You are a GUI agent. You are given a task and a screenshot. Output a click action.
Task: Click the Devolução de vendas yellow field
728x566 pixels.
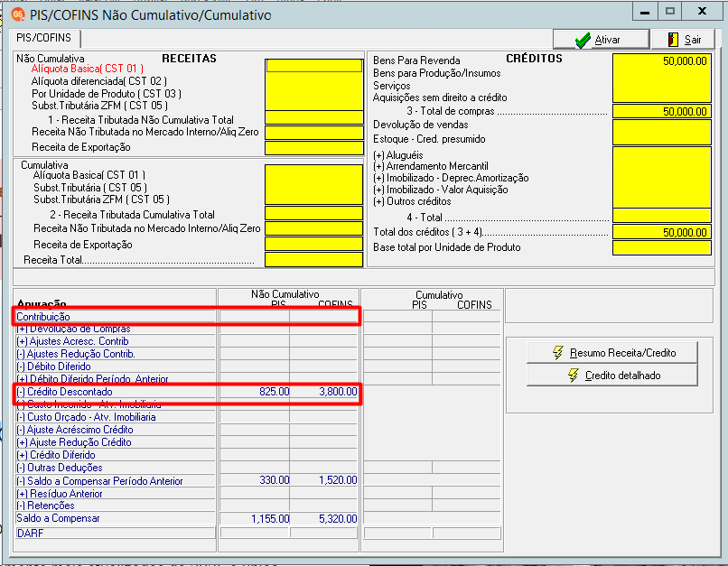(661, 125)
